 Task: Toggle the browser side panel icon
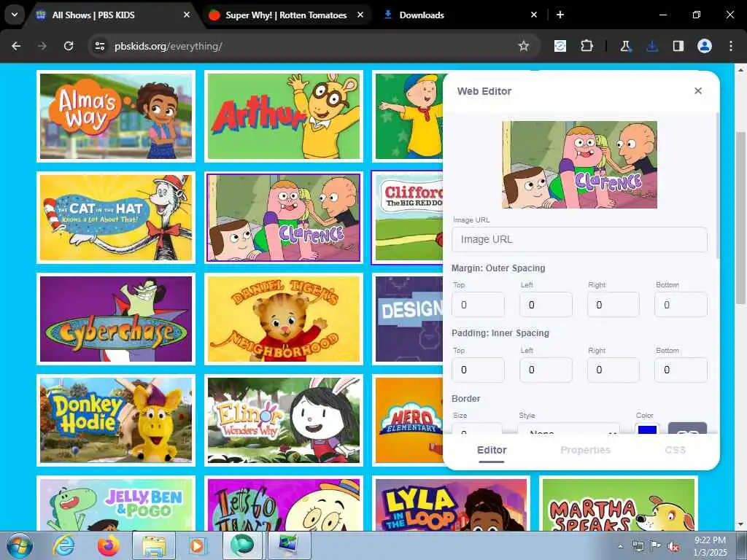click(x=678, y=46)
